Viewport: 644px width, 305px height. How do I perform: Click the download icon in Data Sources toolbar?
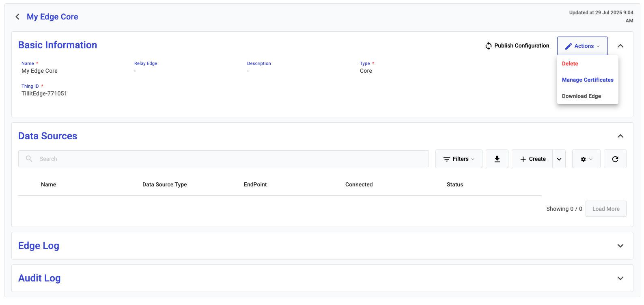coord(497,159)
